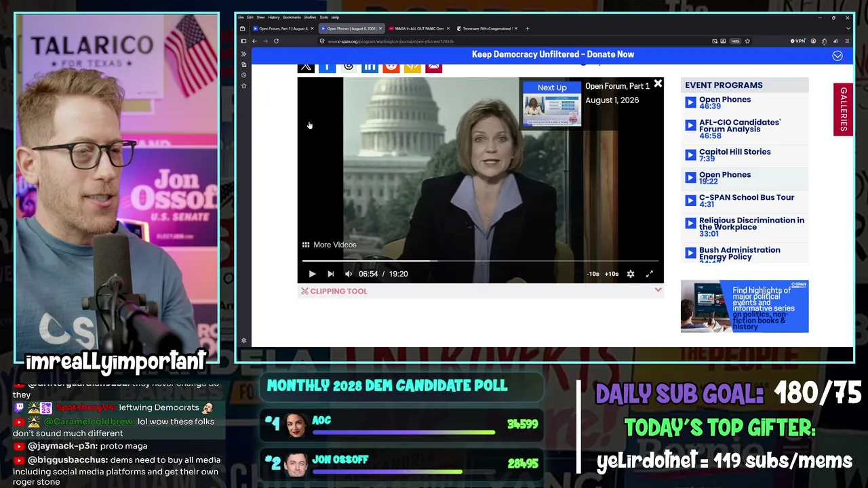868x488 pixels.
Task: Open the Donate Now banner link
Action: pyautogui.click(x=553, y=54)
